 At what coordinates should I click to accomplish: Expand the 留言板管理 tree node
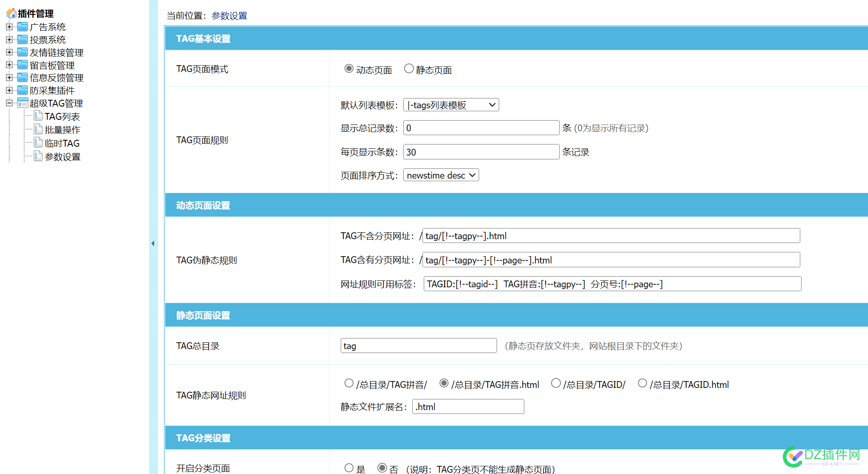9,65
